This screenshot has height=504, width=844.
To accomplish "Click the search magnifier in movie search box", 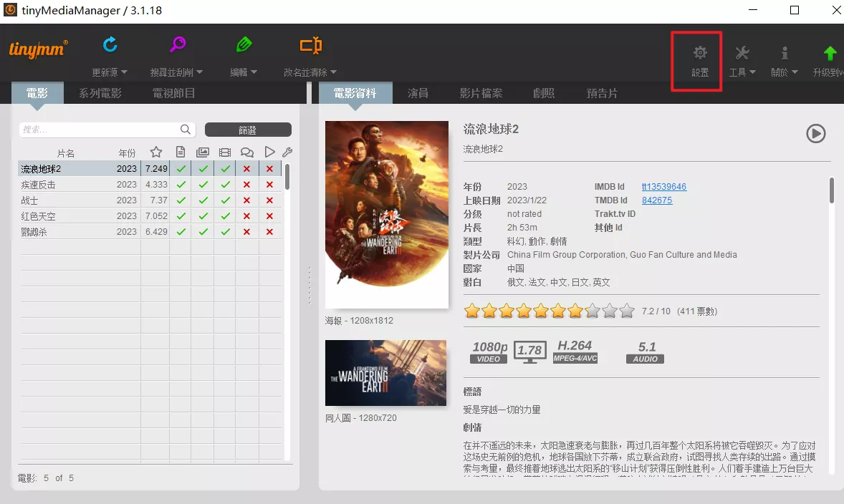I will (185, 129).
